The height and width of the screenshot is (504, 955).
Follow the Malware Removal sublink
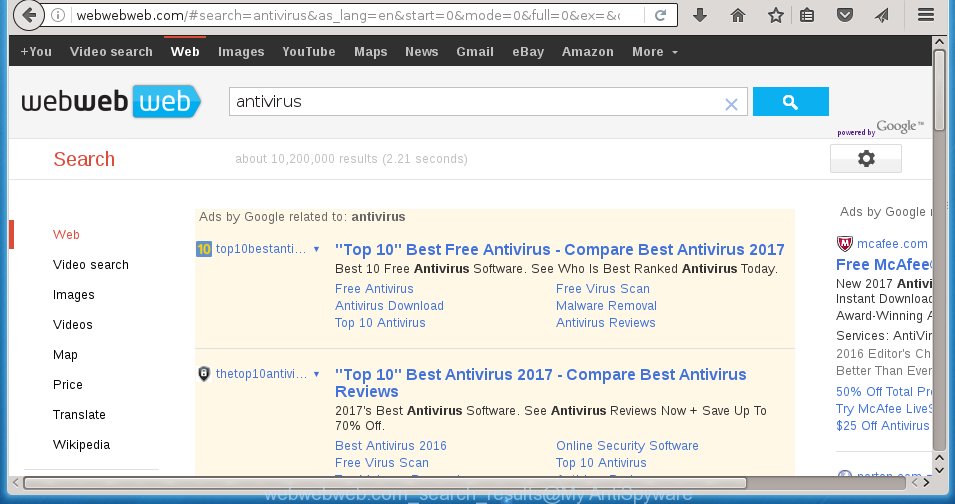click(607, 306)
